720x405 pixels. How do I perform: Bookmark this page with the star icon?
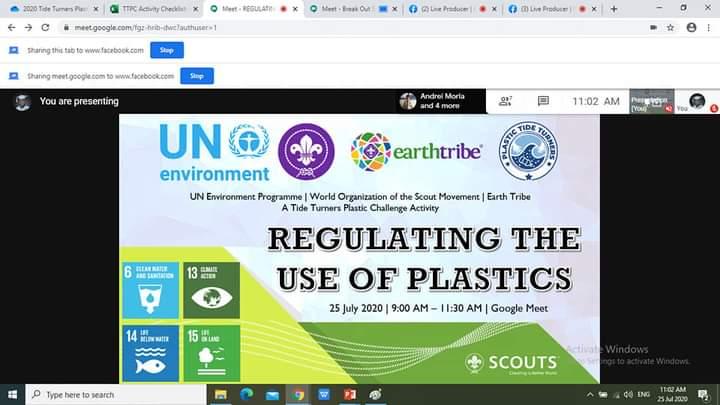point(670,28)
